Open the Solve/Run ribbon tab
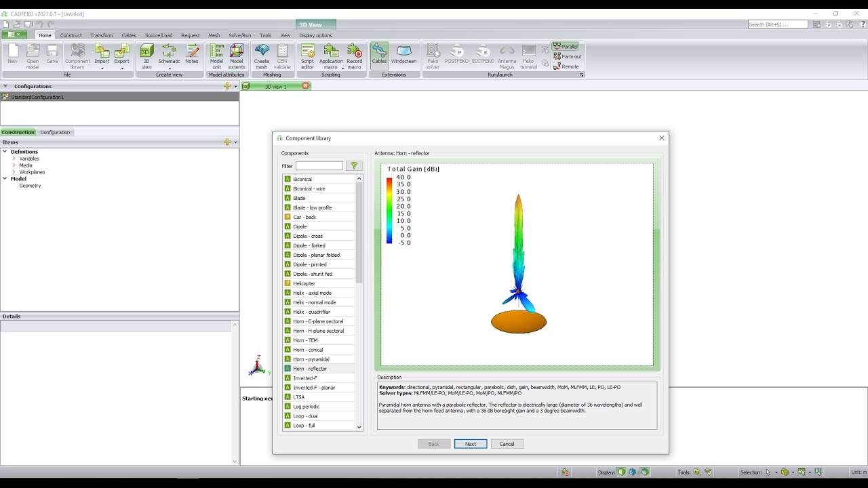Viewport: 868px width, 488px height. (239, 35)
